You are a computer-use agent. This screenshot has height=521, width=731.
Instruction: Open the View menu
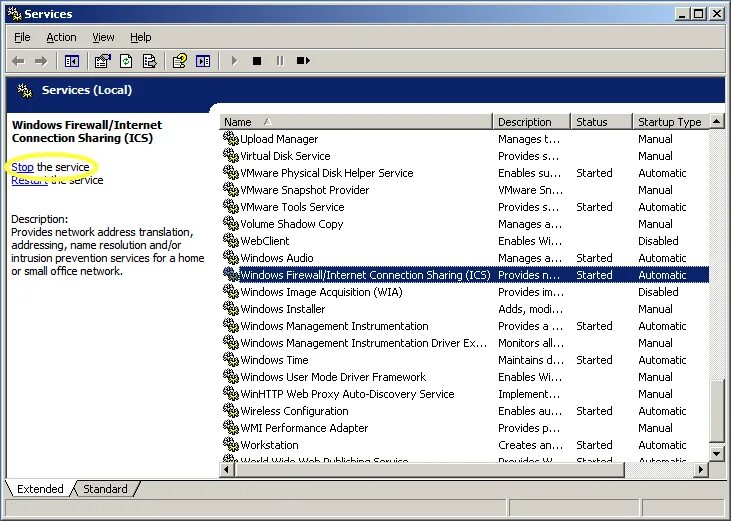103,37
